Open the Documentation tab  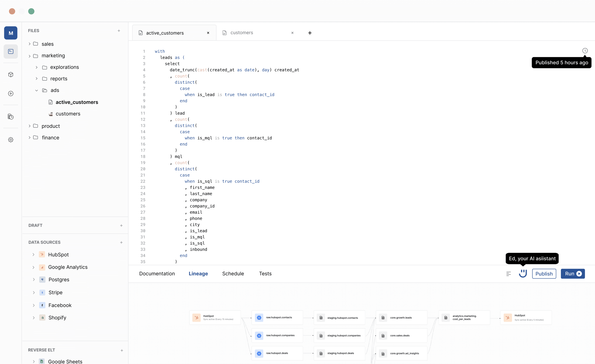pyautogui.click(x=157, y=273)
